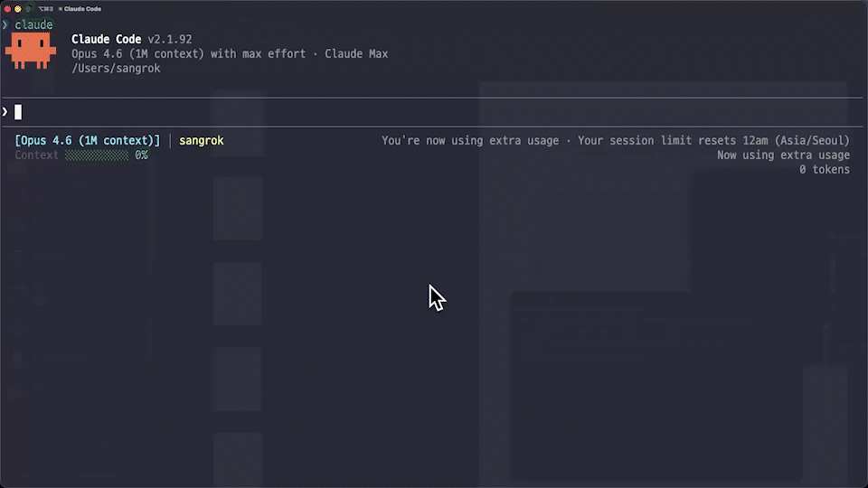Click the terminal prompt input line
Viewport: 868px width, 488px height.
[432, 112]
